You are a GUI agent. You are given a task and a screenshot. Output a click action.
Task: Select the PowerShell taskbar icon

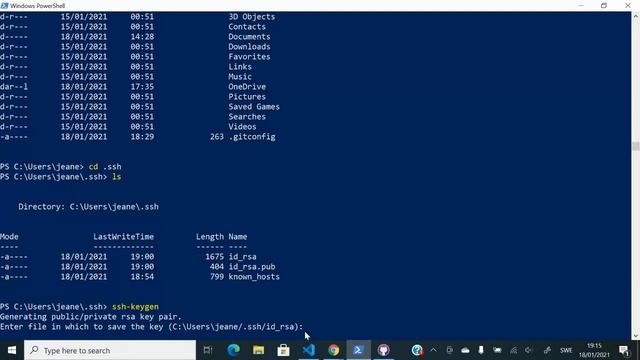[x=358, y=350]
